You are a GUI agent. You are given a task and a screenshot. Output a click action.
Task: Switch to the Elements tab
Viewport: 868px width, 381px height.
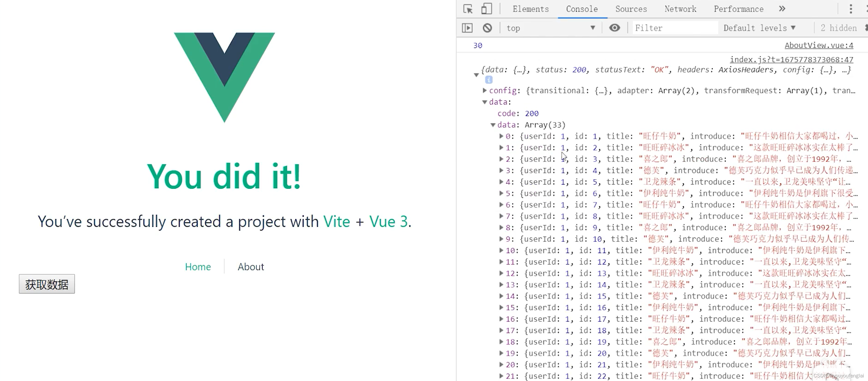530,9
